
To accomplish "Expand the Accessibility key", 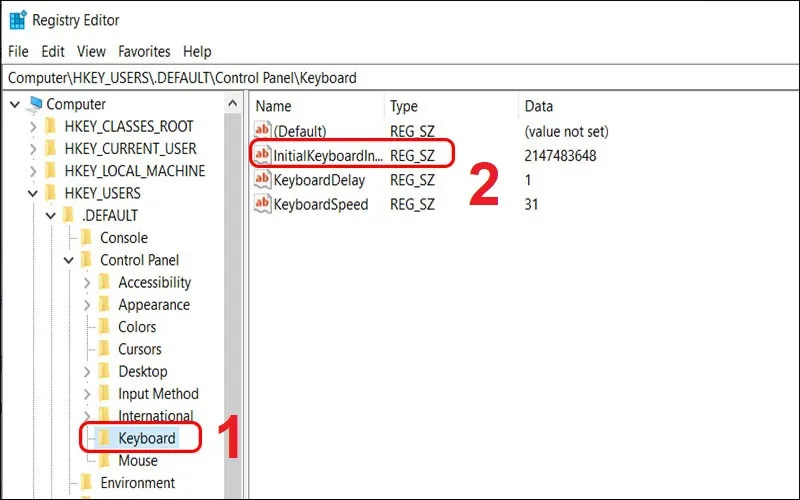I will [87, 283].
